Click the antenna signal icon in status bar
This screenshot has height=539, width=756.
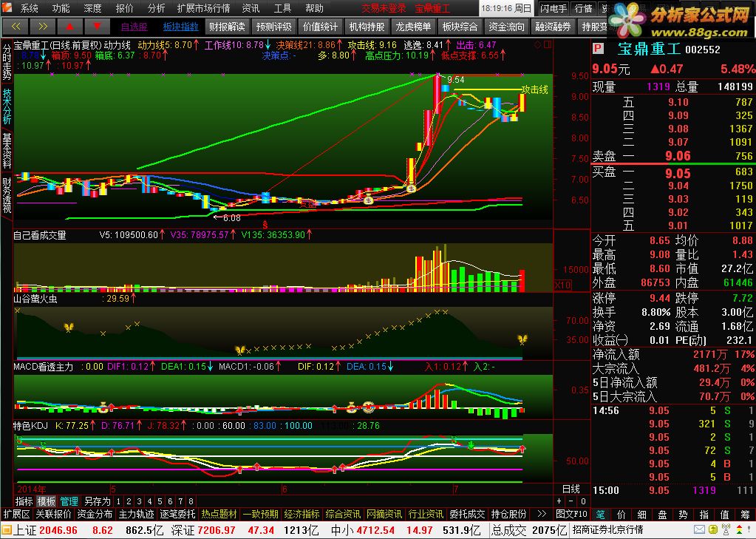[x=726, y=530]
